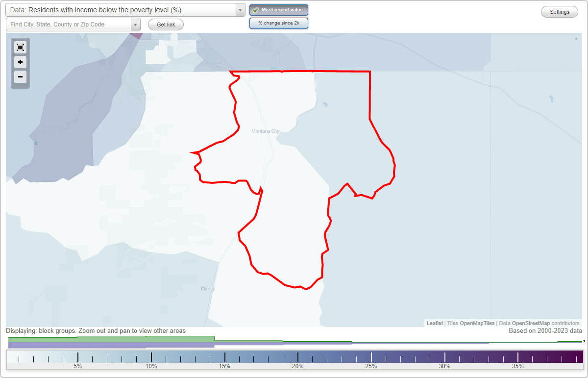Toggle % change since 2k option
This screenshot has height=378, width=588.
(279, 23)
